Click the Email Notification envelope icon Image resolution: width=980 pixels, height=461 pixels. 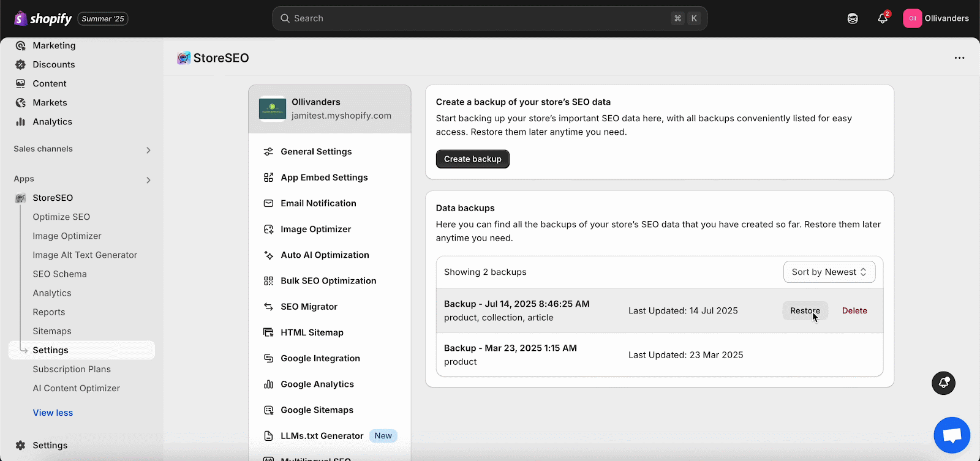click(268, 203)
